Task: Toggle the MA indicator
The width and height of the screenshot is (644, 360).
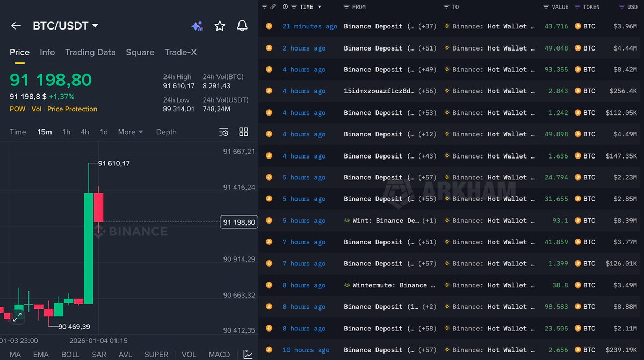Action: [15, 354]
